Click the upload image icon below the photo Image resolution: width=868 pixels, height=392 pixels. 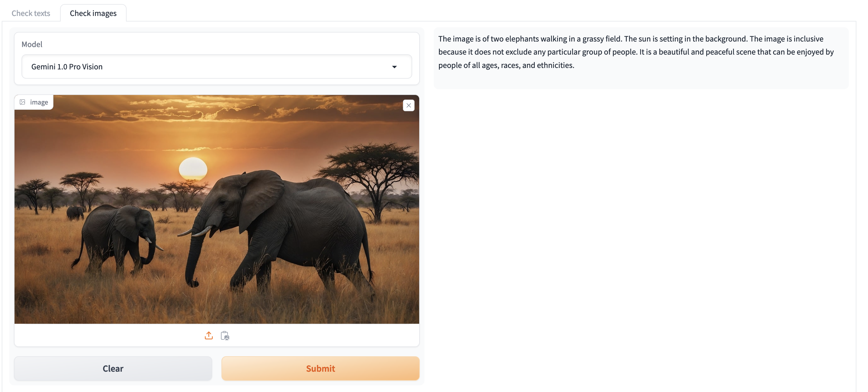pos(208,335)
